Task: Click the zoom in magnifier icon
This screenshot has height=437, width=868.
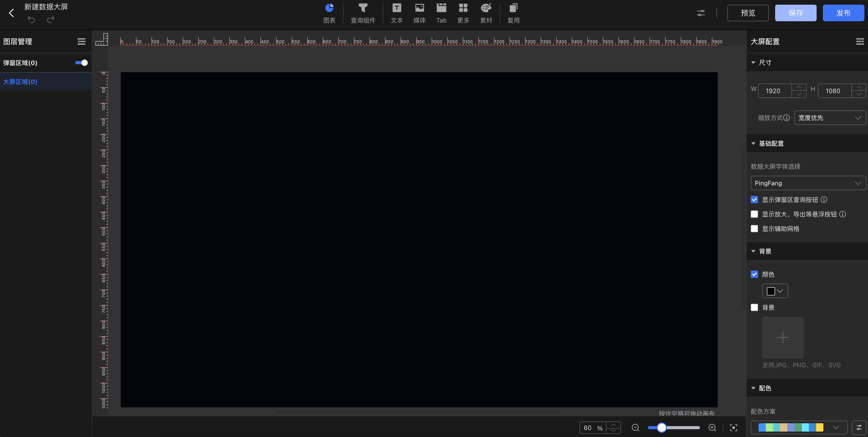Action: 712,428
